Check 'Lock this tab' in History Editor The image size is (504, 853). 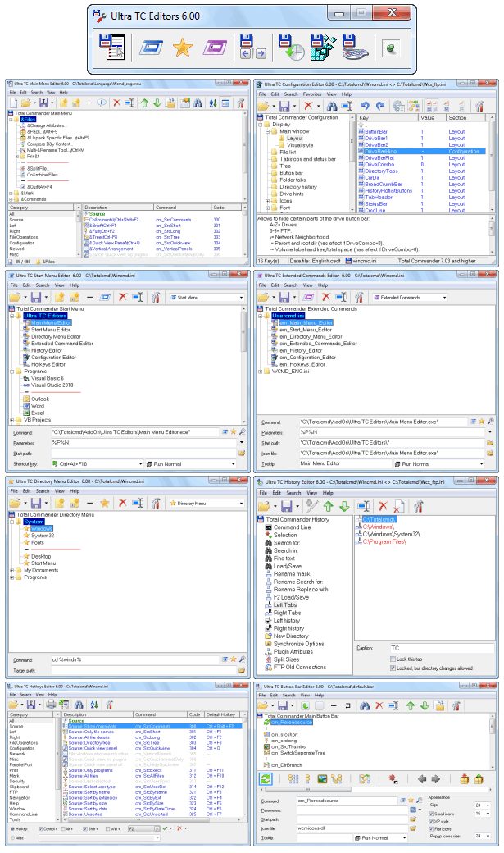pos(393,659)
